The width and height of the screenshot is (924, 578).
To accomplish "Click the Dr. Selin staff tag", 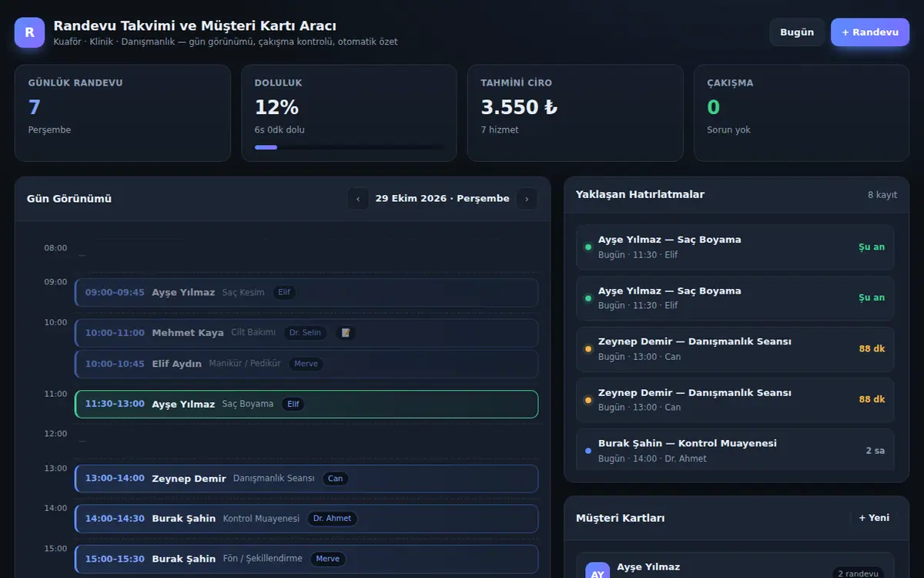I will (305, 333).
